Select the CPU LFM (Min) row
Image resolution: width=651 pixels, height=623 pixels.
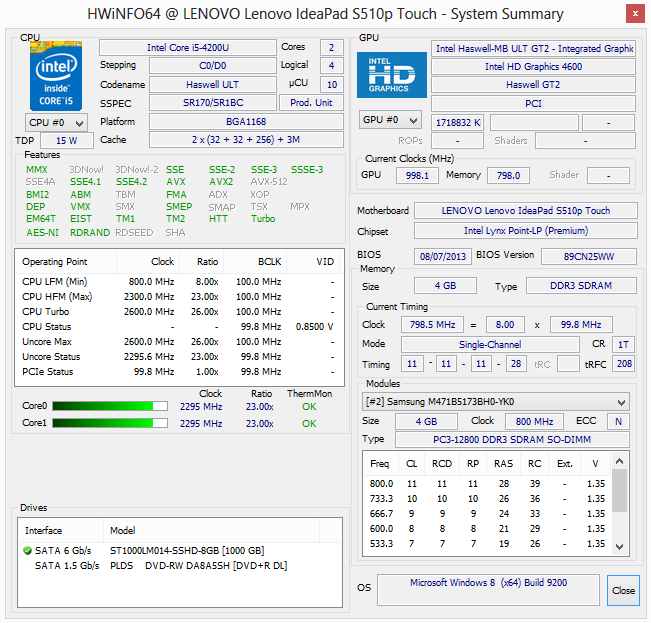(x=179, y=282)
